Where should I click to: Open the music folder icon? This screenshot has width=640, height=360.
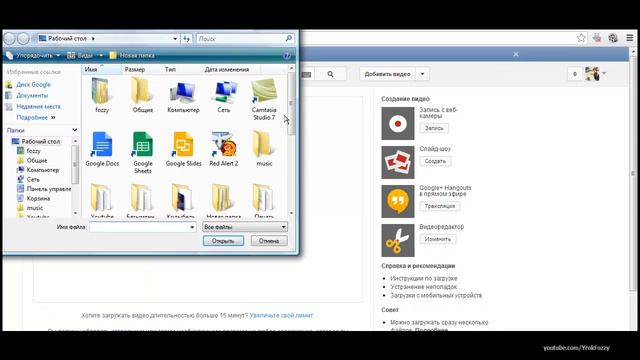[264, 149]
